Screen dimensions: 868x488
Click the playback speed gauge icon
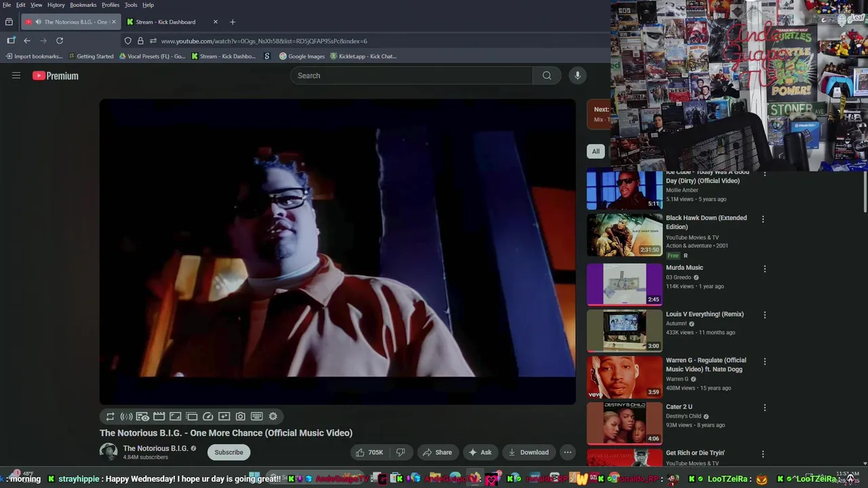pyautogui.click(x=208, y=417)
